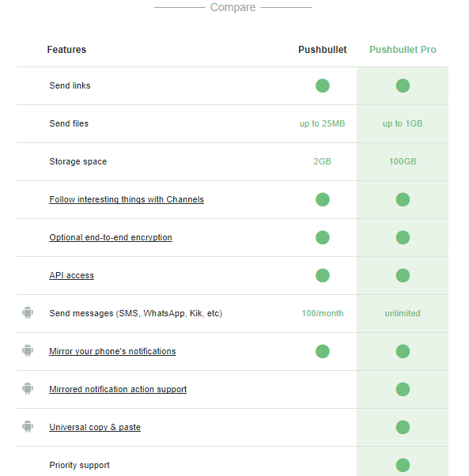This screenshot has height=476, width=469.
Task: Click Android icon beside Send messages row
Action: 28,312
